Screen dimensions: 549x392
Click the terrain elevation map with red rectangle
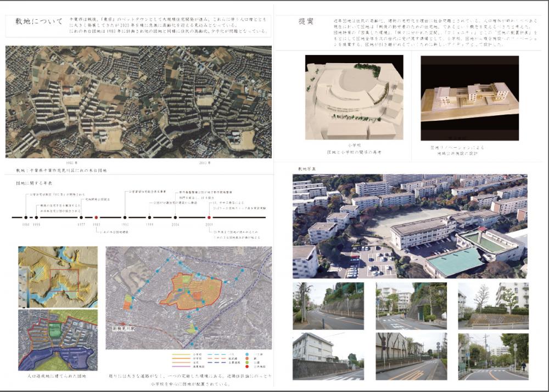[58, 277]
